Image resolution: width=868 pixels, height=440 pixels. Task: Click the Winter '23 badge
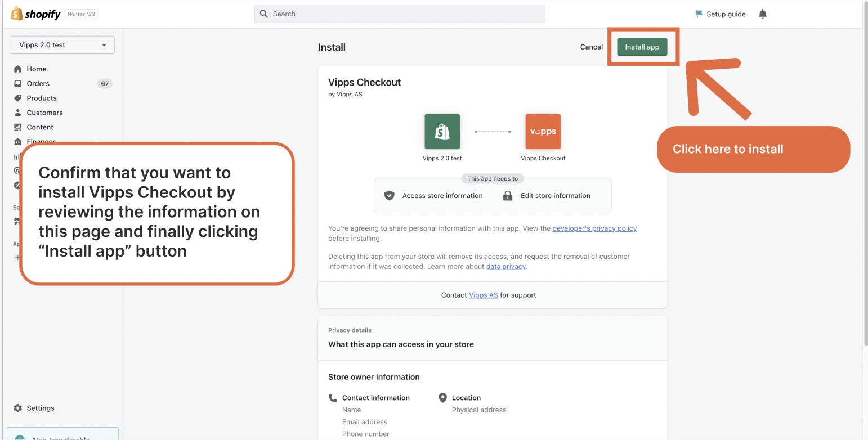point(82,14)
